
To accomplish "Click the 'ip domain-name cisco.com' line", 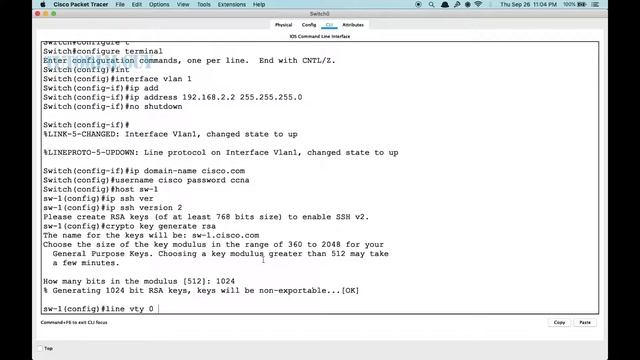I will pos(144,171).
